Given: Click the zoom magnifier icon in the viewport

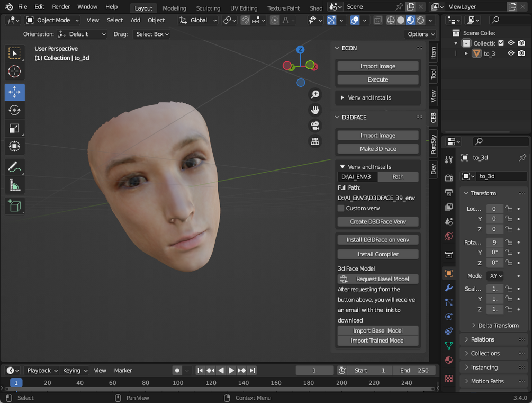Looking at the screenshot, I should pos(315,94).
